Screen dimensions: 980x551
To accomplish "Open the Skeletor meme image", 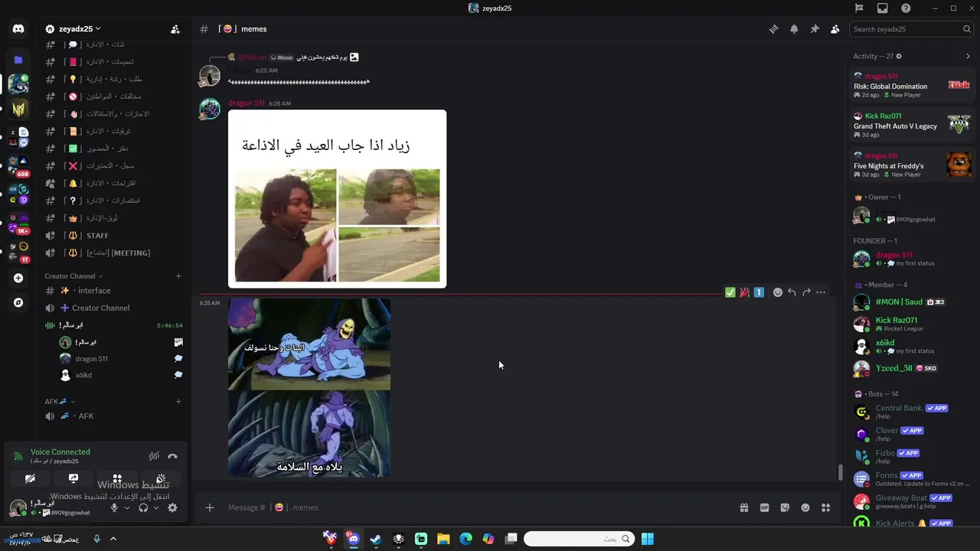I will coord(309,388).
